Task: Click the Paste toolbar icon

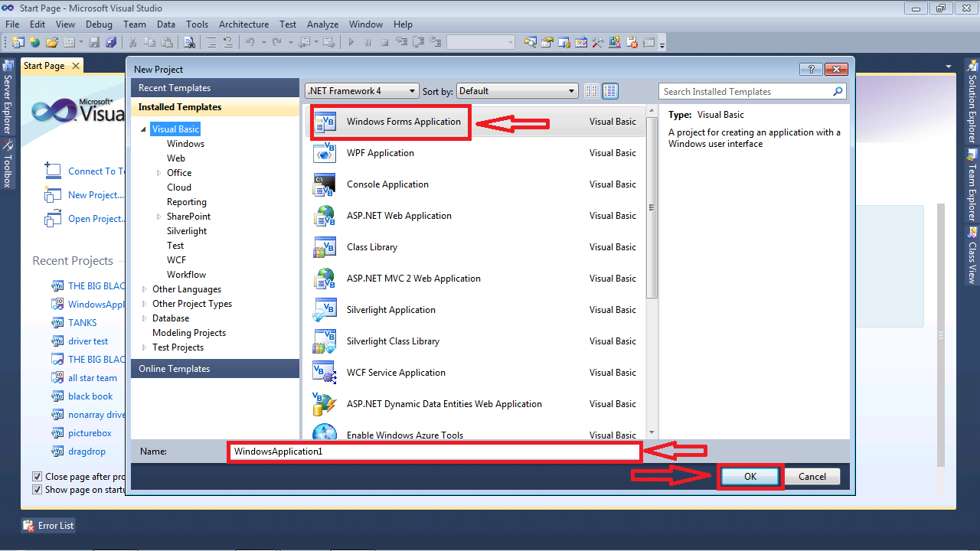Action: pos(167,42)
